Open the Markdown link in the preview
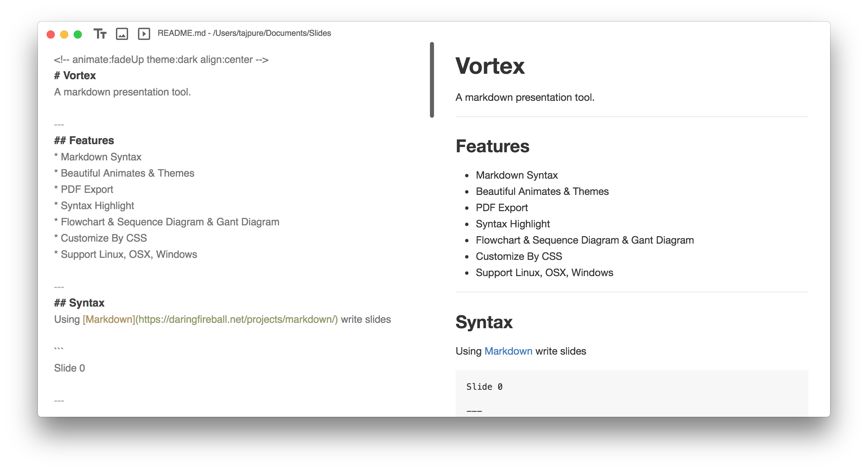The width and height of the screenshot is (868, 471). click(508, 351)
